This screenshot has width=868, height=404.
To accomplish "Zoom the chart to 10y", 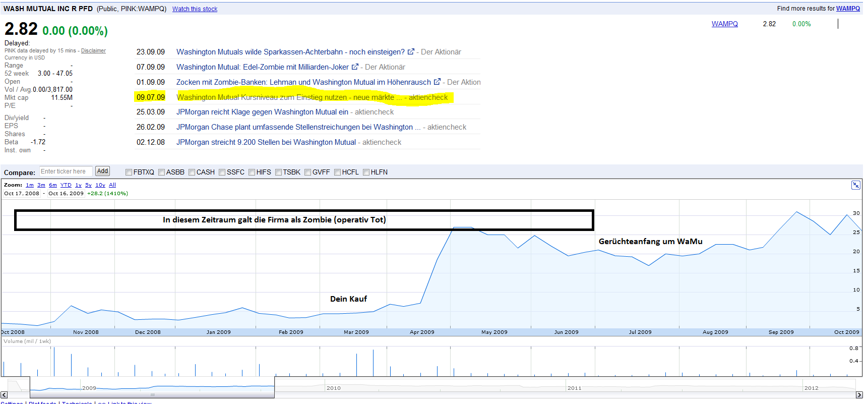I will 100,185.
